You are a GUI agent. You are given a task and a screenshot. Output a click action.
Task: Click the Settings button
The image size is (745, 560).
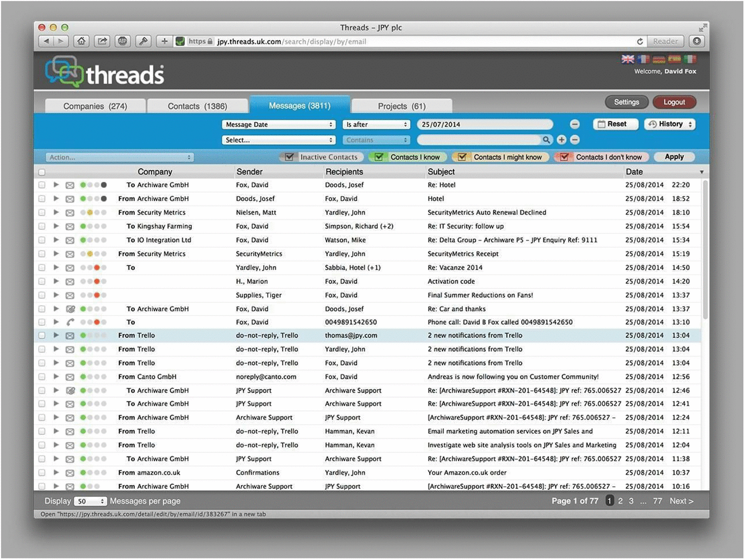click(x=626, y=102)
